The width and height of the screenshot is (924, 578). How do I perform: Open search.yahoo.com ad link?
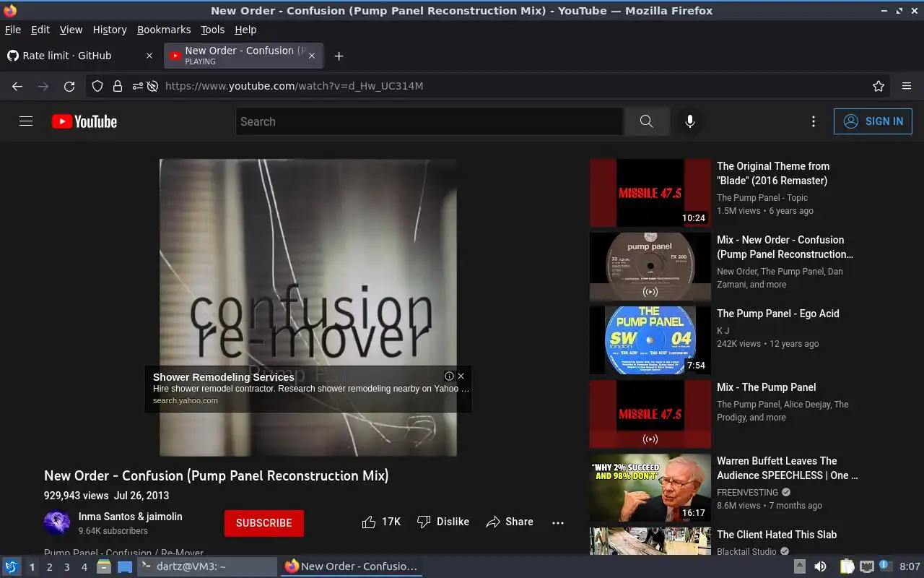(x=186, y=400)
